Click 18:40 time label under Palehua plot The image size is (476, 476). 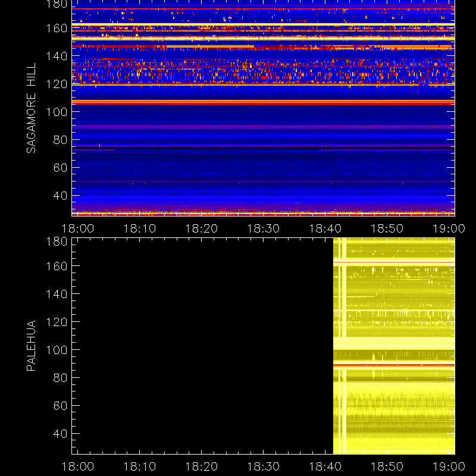pos(325,466)
